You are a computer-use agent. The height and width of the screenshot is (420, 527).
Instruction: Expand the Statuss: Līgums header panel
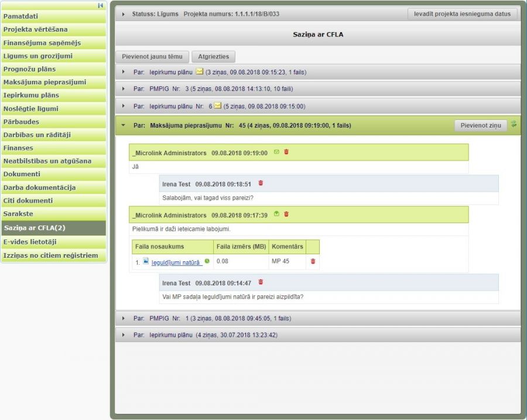124,13
